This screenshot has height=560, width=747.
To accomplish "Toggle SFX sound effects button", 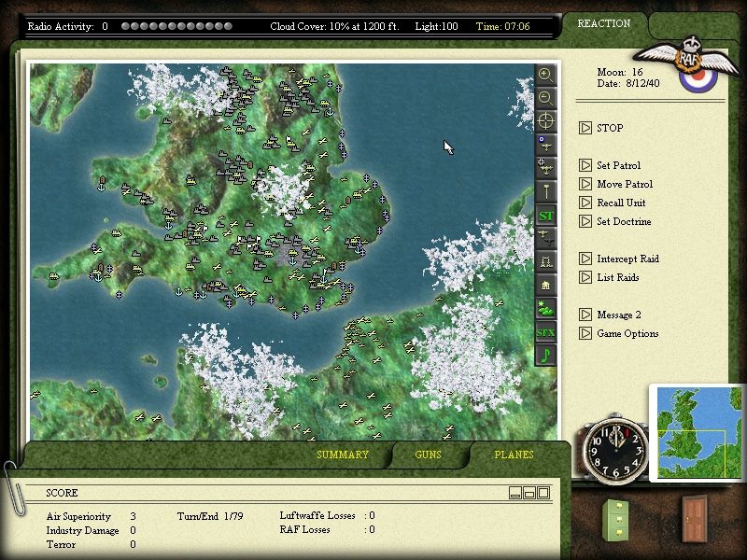I will 546,331.
